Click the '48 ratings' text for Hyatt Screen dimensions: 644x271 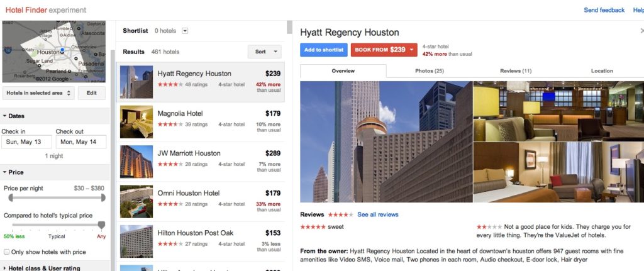click(196, 85)
